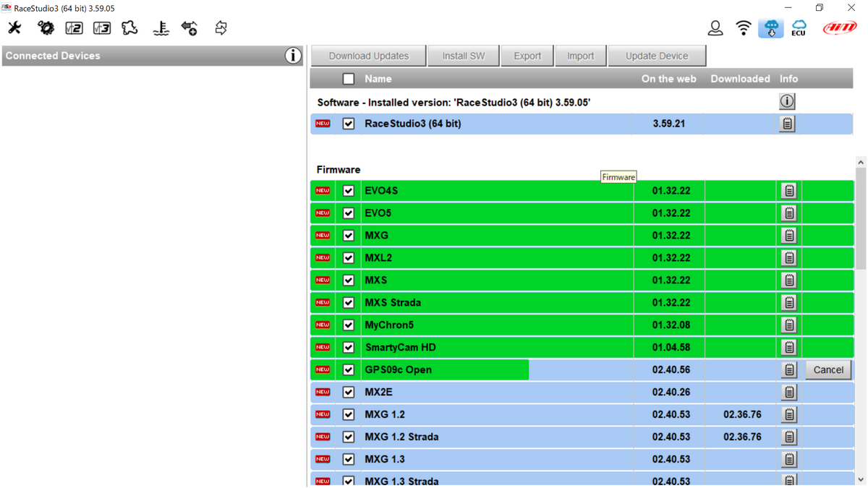Open the custom sensors plus icon
This screenshot has height=488, width=868.
coord(190,28)
